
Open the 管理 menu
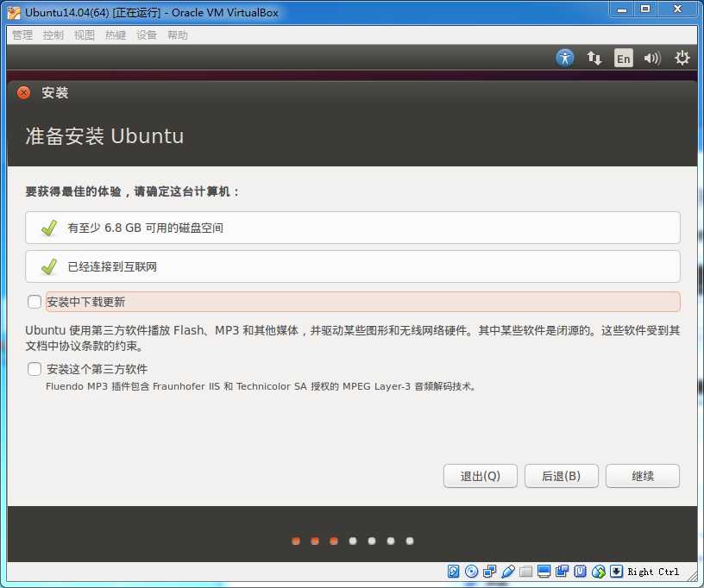click(x=22, y=35)
